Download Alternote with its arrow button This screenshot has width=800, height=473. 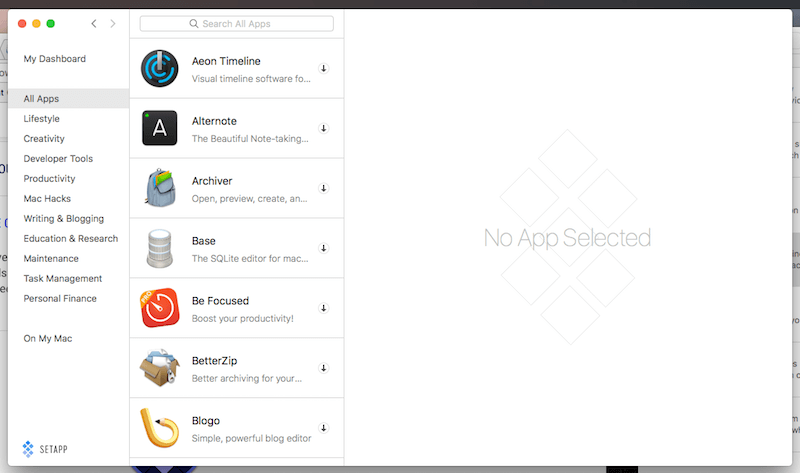(x=323, y=128)
